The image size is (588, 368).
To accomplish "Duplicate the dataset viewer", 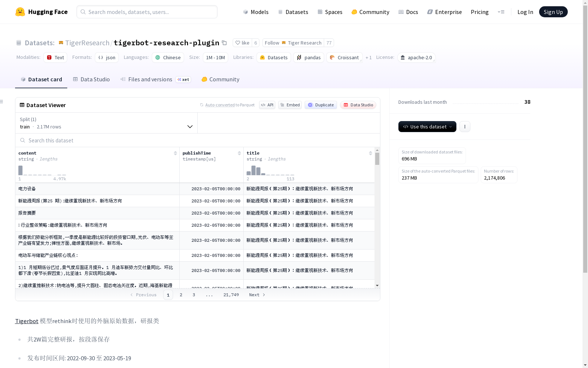I will pyautogui.click(x=320, y=105).
